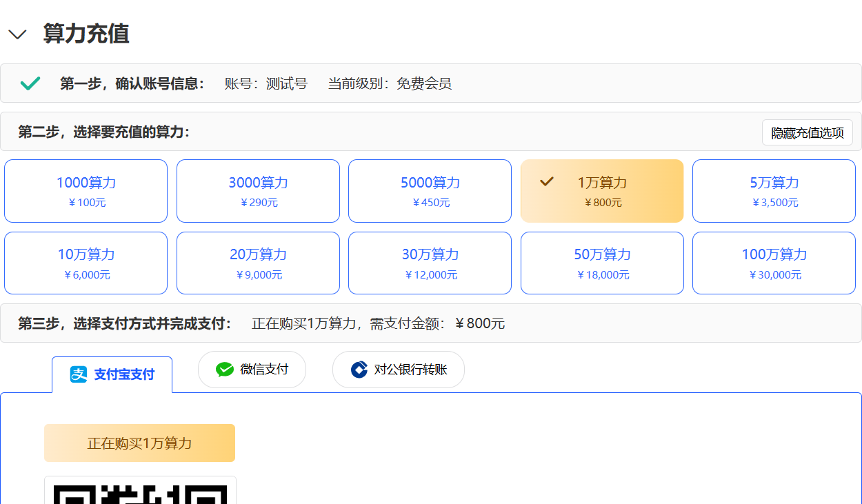Screen dimensions: 862x504
Task: Choose the 5万算力 ¥3,500元 package
Action: (x=774, y=191)
